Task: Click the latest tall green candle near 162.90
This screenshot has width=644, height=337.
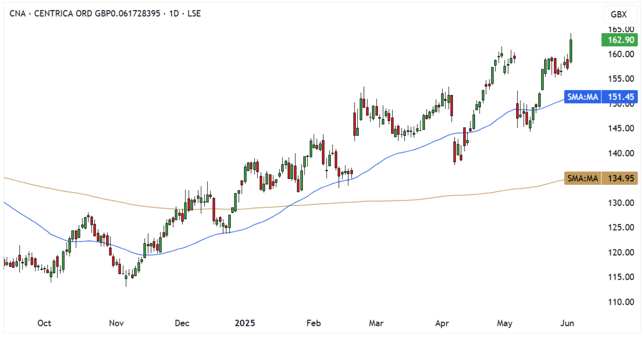Action: [x=571, y=50]
